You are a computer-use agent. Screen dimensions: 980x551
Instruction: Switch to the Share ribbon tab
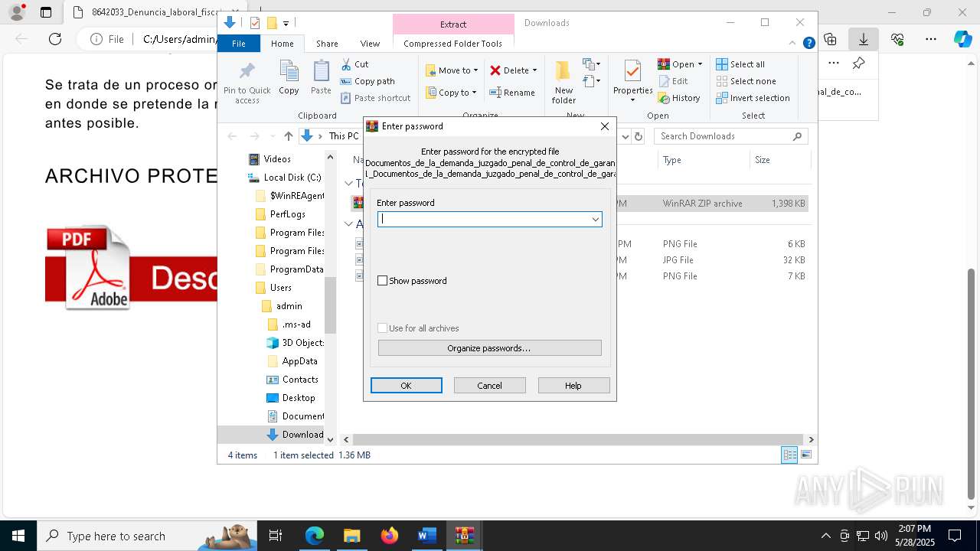click(x=327, y=44)
